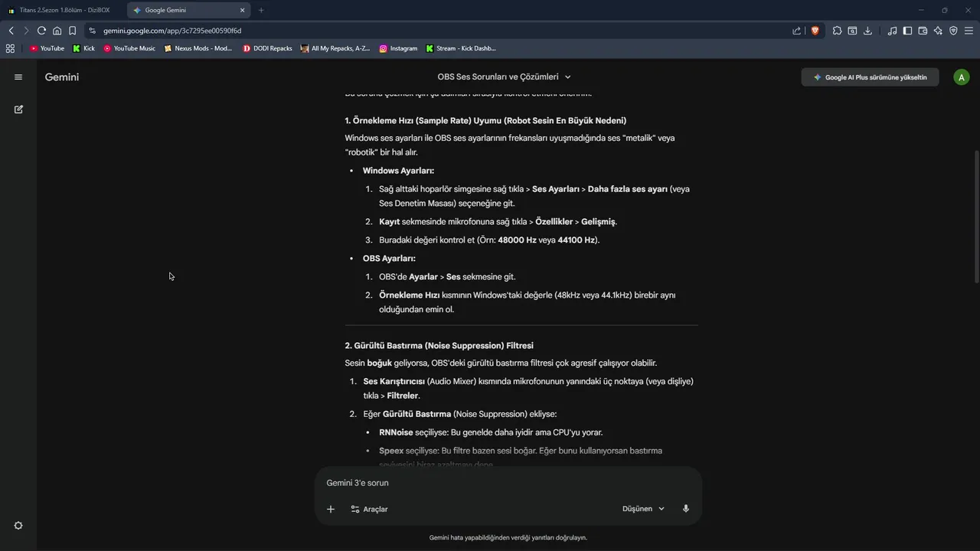This screenshot has width=980, height=551.
Task: Share this page via share icon
Action: (797, 31)
